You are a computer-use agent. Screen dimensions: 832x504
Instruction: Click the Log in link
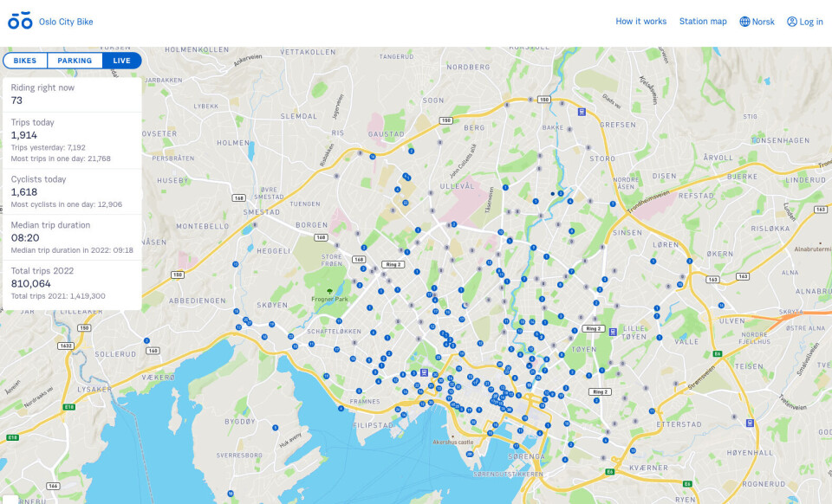806,21
